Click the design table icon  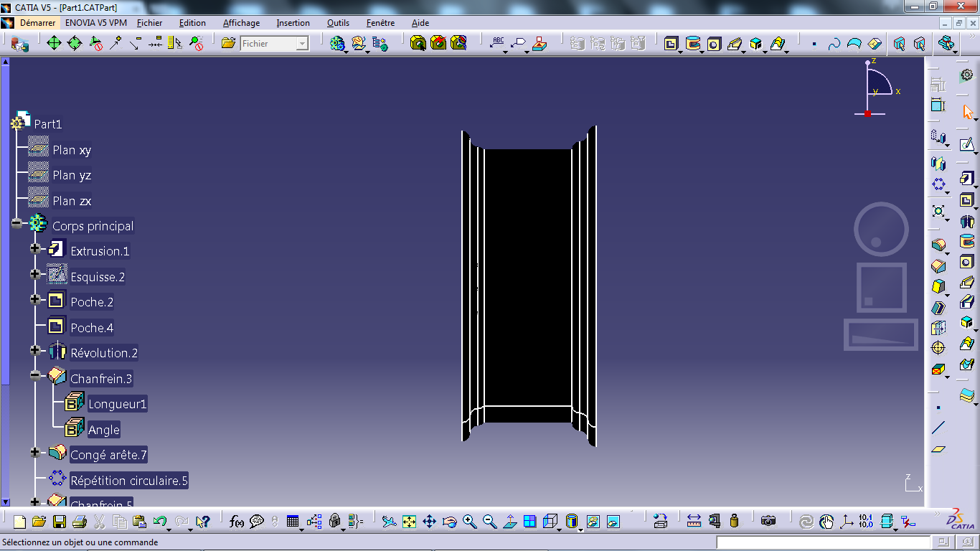pos(292,522)
